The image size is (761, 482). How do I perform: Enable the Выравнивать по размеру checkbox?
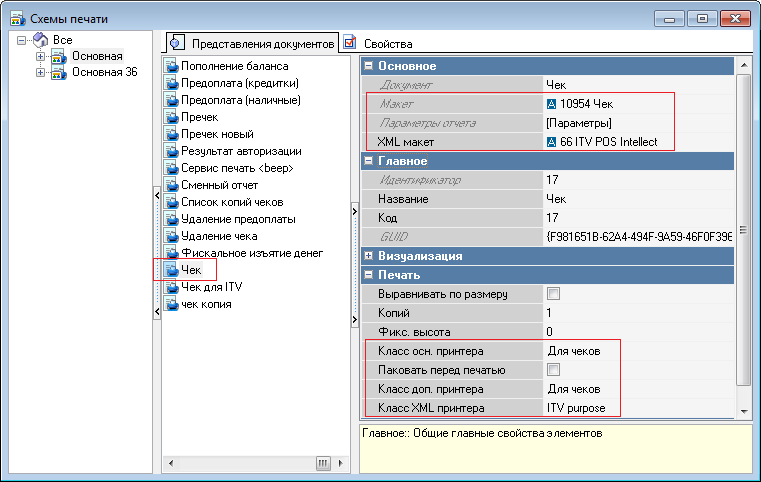coord(553,294)
